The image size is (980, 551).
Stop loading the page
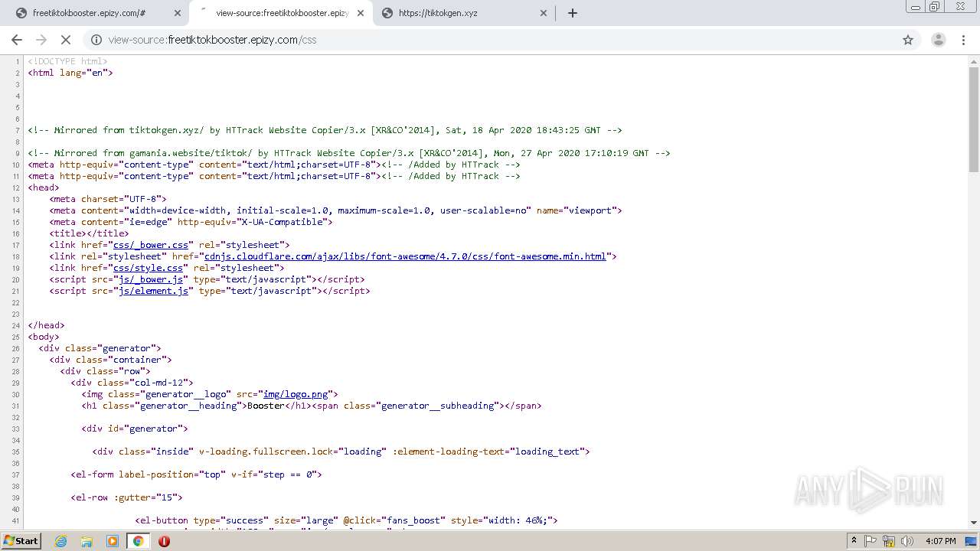click(66, 40)
